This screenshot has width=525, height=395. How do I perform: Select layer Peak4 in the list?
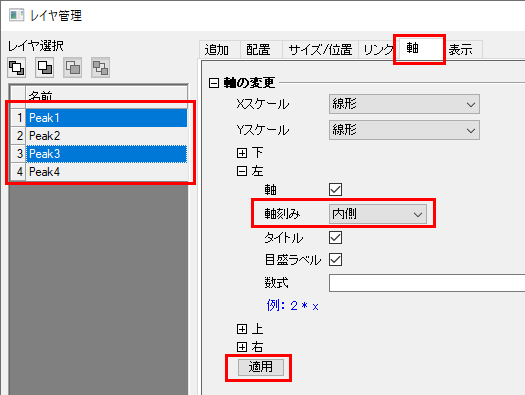(106, 172)
